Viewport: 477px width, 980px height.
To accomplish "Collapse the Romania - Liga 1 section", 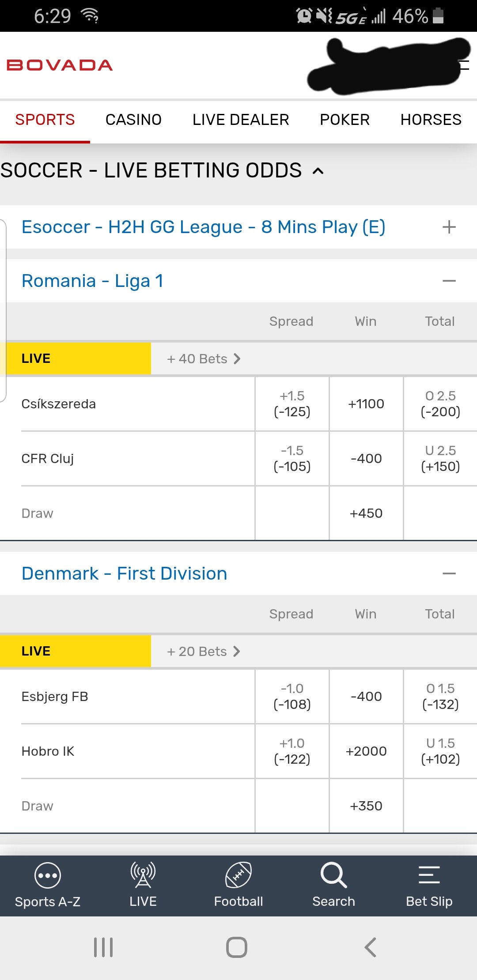I will tap(449, 281).
